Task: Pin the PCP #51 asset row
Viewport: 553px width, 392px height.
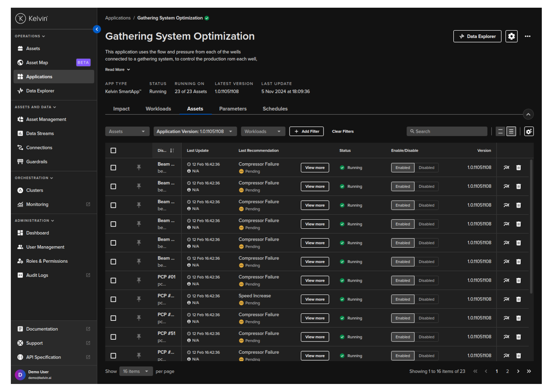Action: (x=139, y=337)
